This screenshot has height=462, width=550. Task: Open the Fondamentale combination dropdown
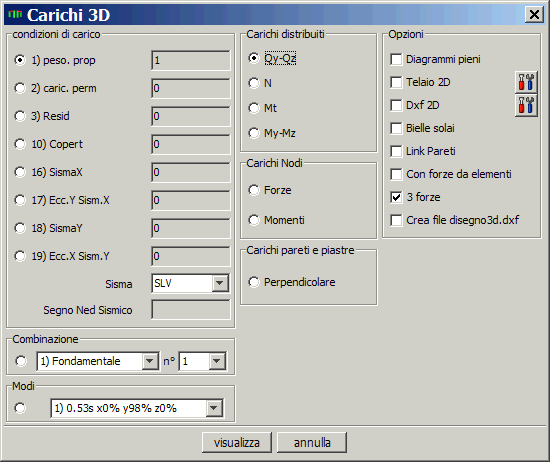[x=149, y=361]
